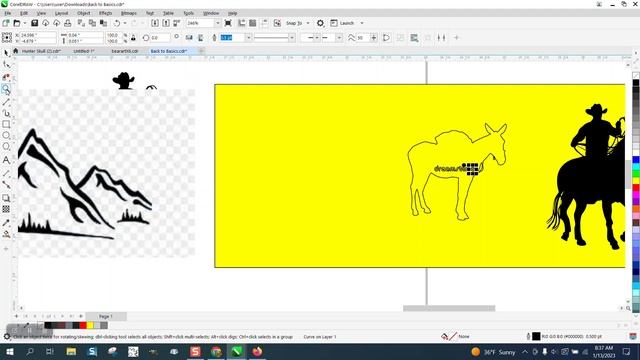This screenshot has width=640, height=360.
Task: Select the Page 1 tab
Action: 106,316
